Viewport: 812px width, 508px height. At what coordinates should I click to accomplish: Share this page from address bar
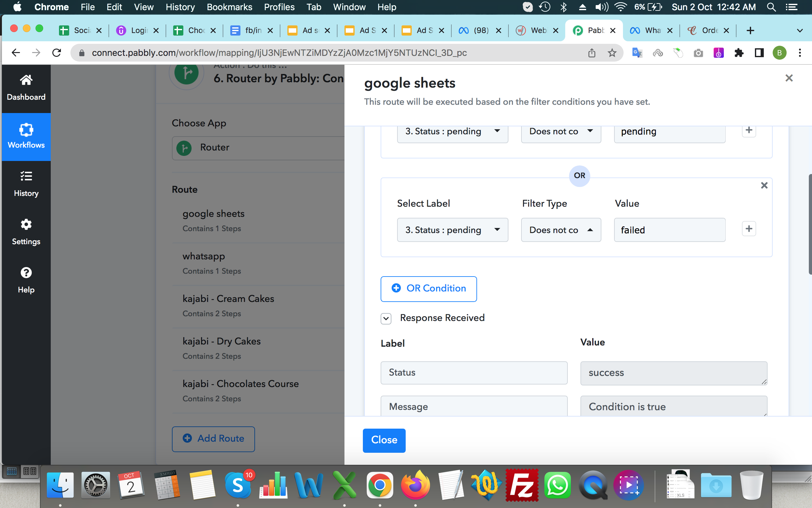[x=592, y=53]
